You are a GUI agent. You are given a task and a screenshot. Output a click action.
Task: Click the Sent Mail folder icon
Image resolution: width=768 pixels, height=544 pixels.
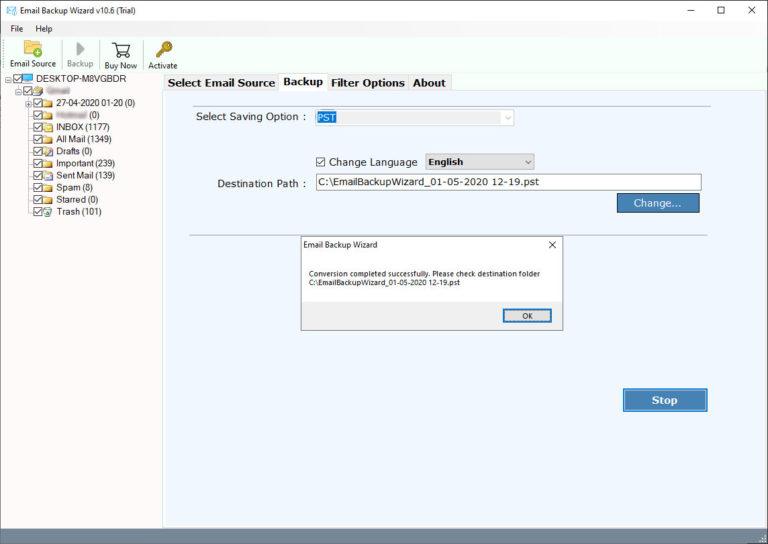tap(48, 175)
